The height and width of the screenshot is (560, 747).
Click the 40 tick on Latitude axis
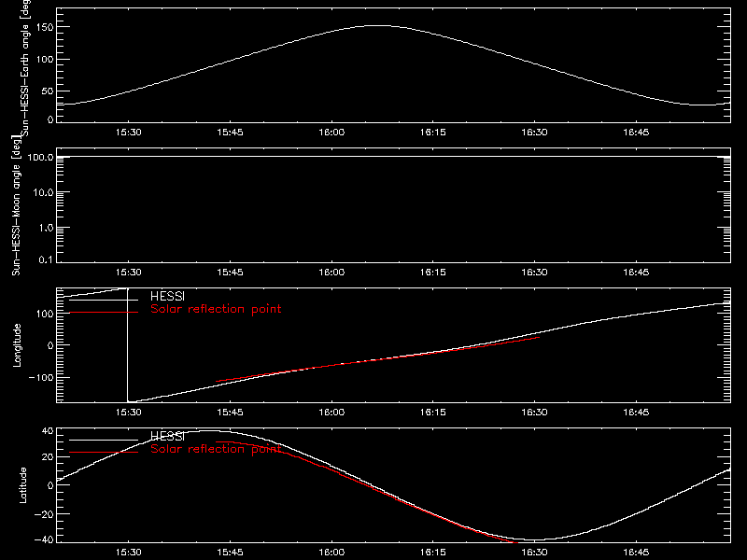pos(48,430)
